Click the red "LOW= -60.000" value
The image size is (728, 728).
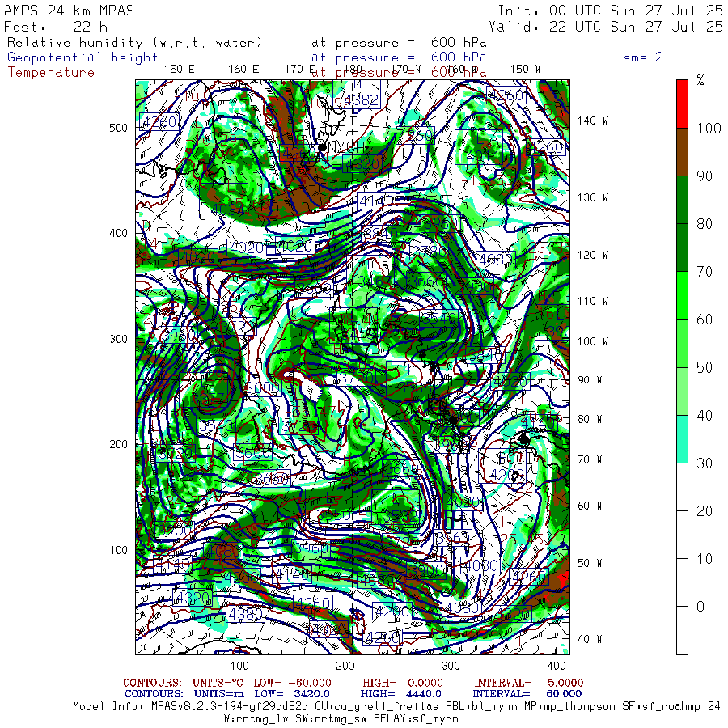pos(293,683)
